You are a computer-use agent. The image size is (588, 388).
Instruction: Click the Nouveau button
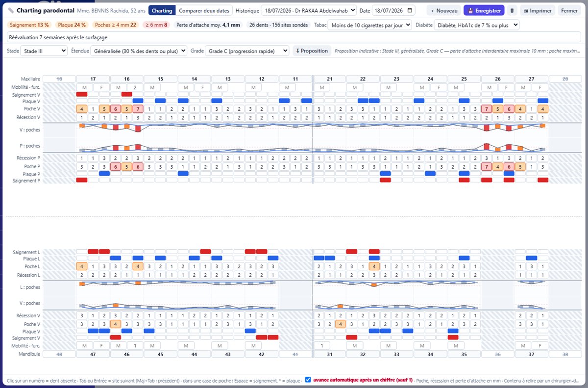444,10
